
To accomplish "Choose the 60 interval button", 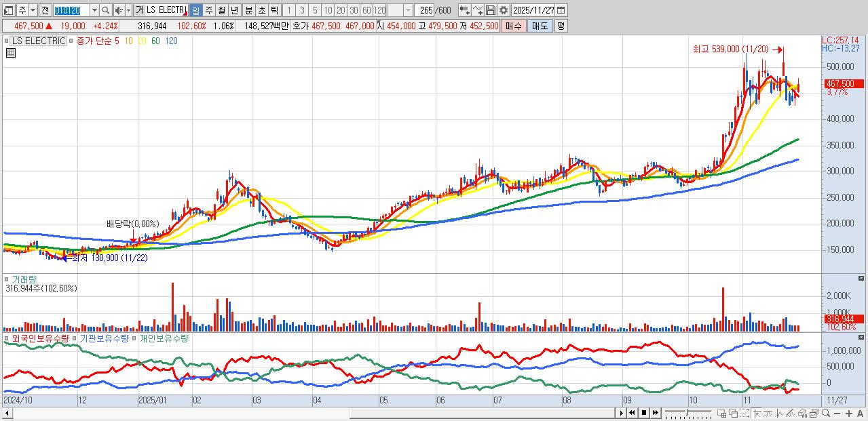I will pyautogui.click(x=366, y=10).
